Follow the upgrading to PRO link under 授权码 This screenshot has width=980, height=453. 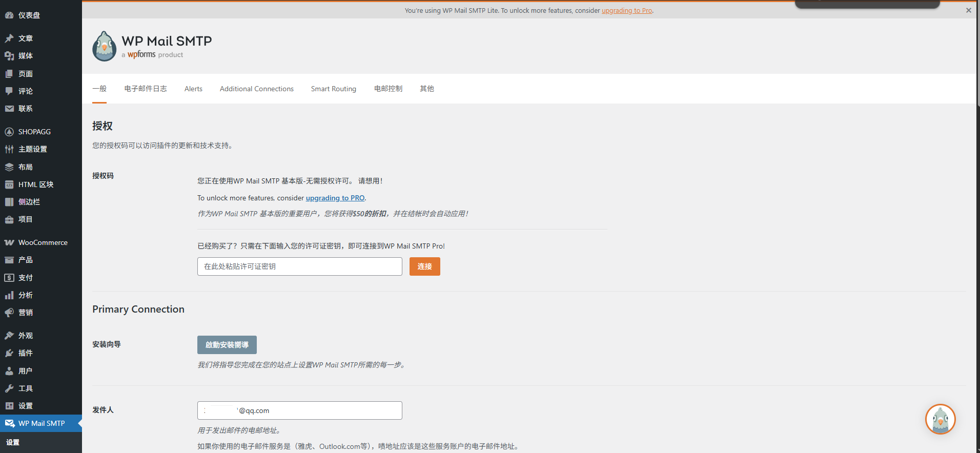(x=335, y=198)
